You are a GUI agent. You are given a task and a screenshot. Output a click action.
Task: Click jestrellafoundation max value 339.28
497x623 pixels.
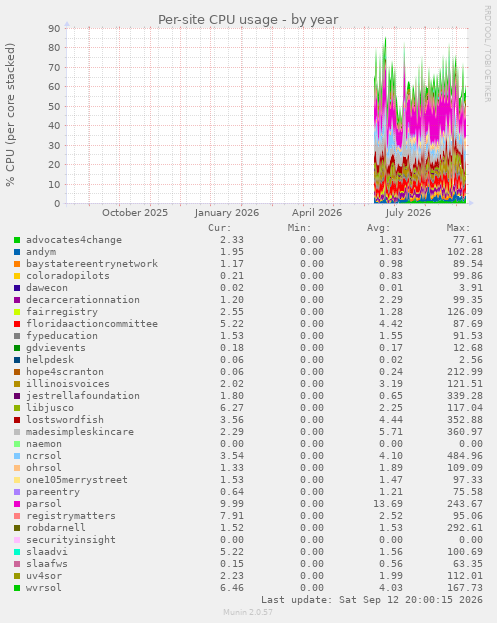[x=465, y=396]
